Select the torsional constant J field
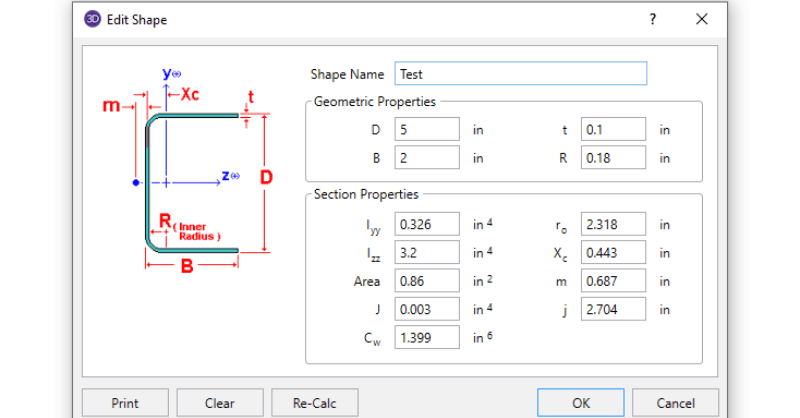The width and height of the screenshot is (800, 418). pos(427,309)
